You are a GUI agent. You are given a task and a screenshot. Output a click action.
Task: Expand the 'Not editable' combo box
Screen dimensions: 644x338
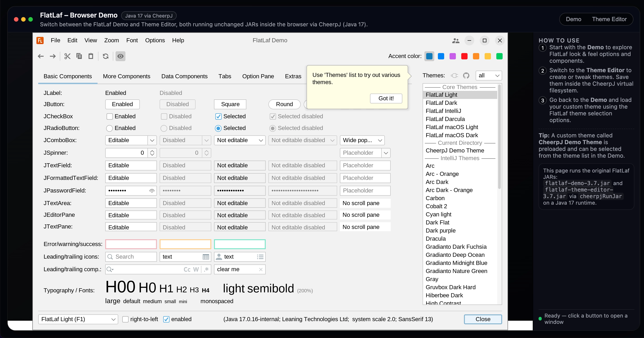pos(261,140)
